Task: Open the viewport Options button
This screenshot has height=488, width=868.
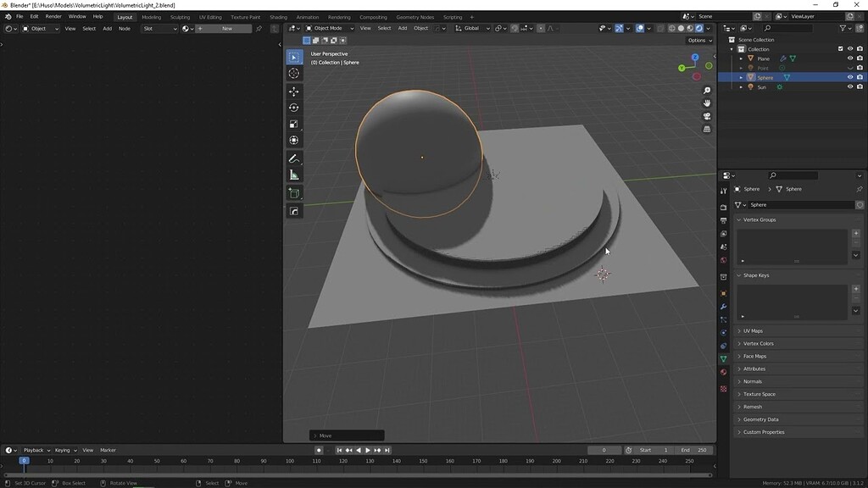Action: click(698, 40)
